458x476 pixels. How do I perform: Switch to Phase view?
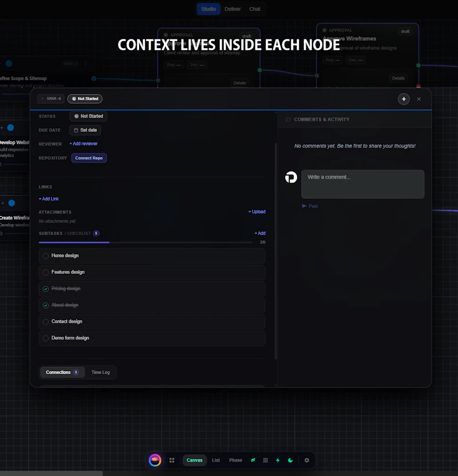click(x=236, y=460)
